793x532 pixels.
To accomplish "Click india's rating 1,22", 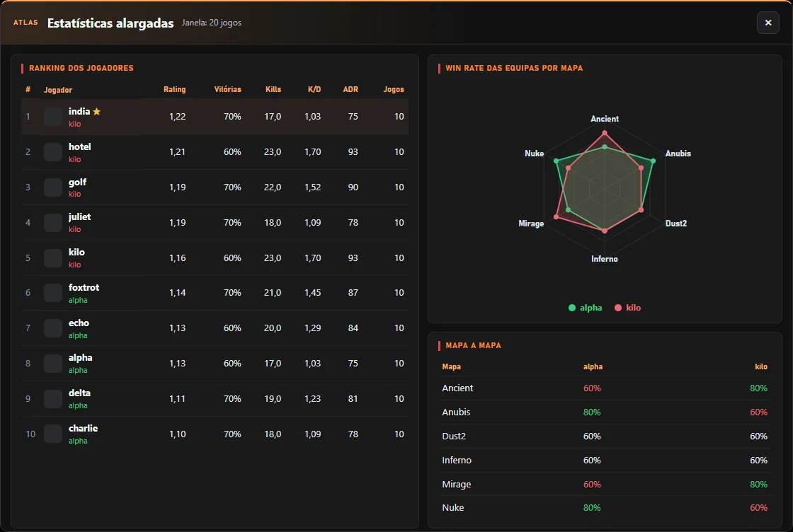I will click(x=177, y=117).
